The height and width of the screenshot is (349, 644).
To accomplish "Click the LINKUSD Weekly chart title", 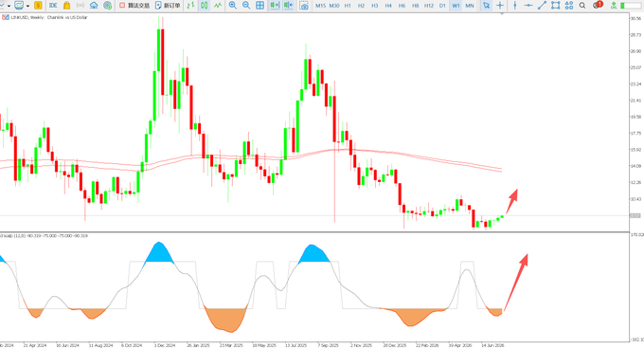I will 49,18.
